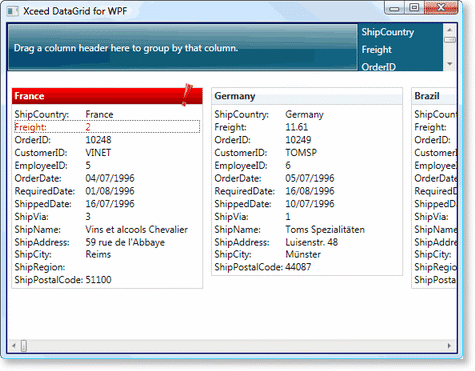This screenshot has width=475, height=371.
Task: Click the Brazil card title bar
Action: 434,96
